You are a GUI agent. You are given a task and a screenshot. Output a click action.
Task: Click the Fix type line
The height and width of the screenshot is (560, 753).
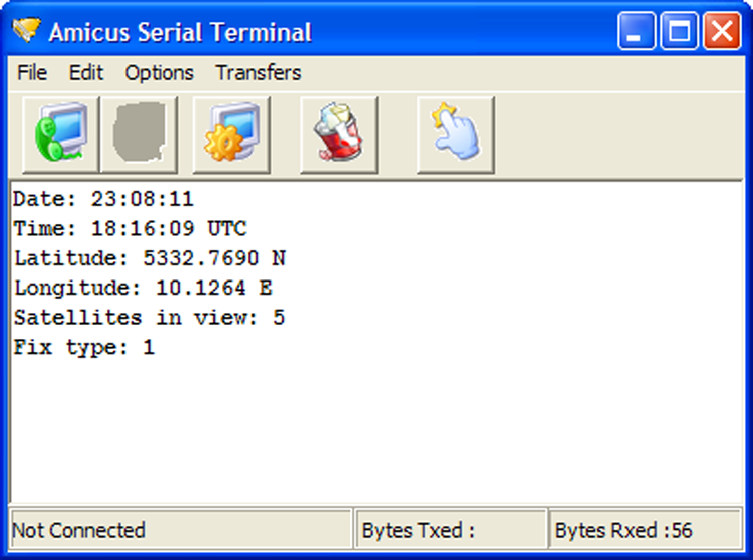(84, 347)
